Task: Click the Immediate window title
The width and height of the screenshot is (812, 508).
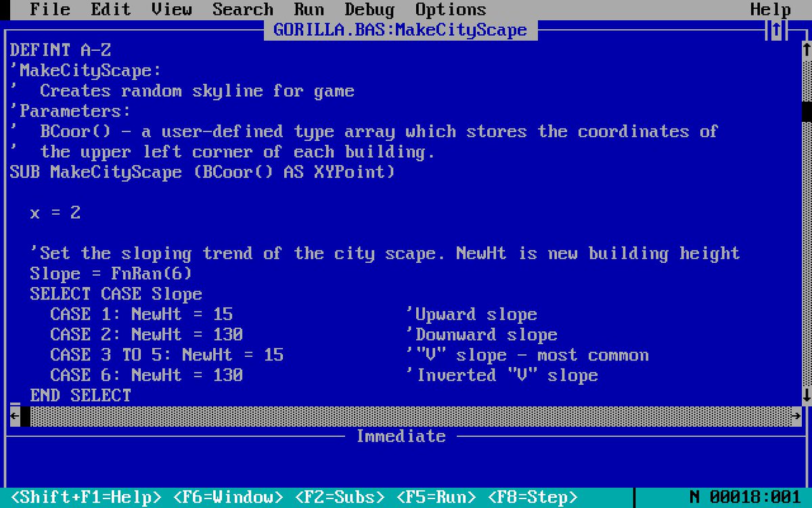Action: [x=401, y=436]
